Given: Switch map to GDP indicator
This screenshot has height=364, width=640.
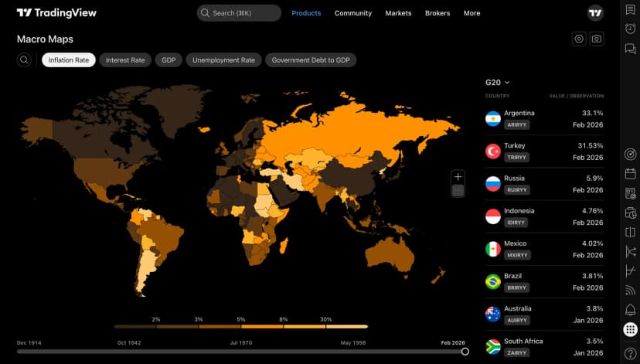Looking at the screenshot, I should [x=169, y=60].
